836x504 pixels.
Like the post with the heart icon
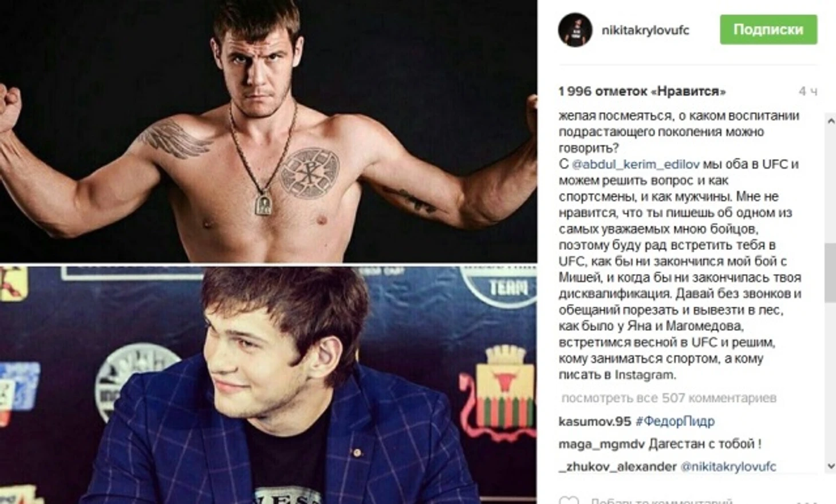pos(569,501)
